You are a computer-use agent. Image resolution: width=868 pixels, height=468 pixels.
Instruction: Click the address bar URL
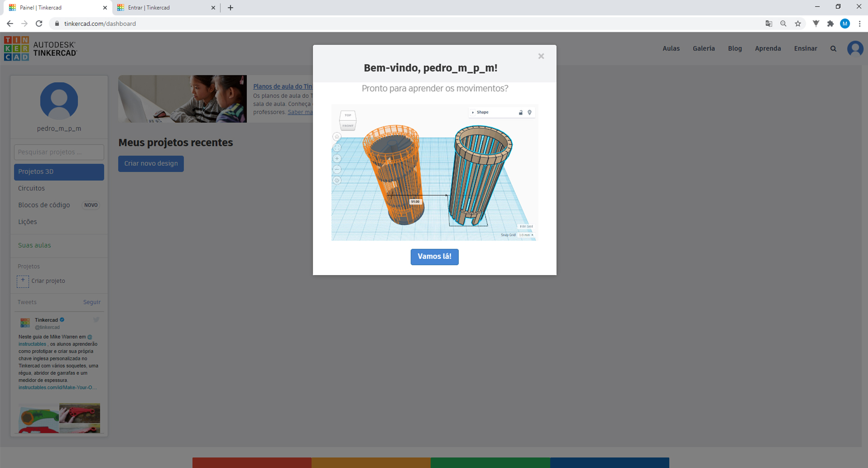click(100, 23)
